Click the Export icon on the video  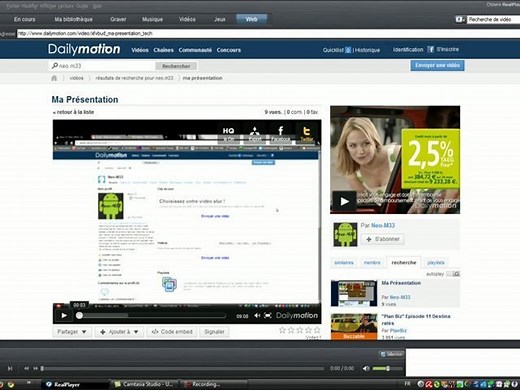tap(255, 134)
